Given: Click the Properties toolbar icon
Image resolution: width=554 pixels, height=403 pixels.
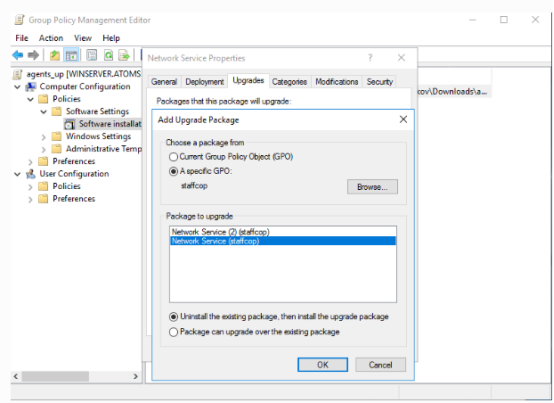Looking at the screenshot, I should (x=92, y=55).
